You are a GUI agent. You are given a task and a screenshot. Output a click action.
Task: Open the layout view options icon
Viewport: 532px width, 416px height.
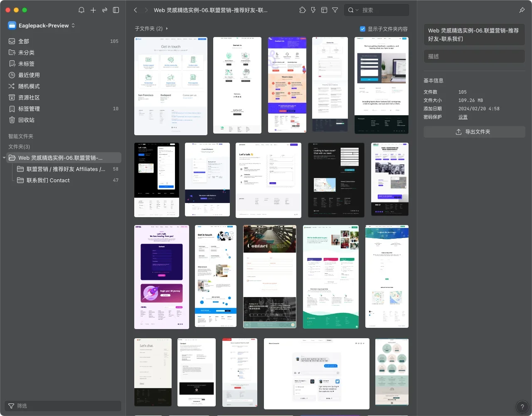(324, 10)
